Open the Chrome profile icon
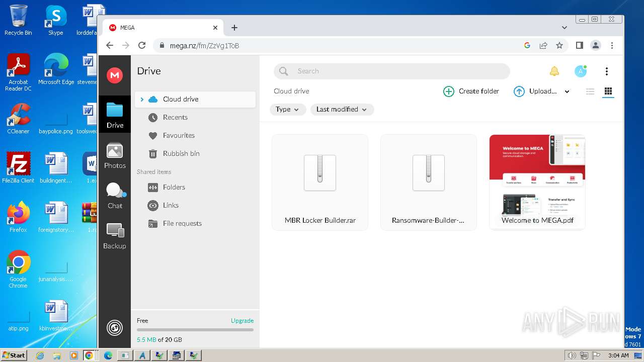This screenshot has width=644, height=362. [x=596, y=45]
